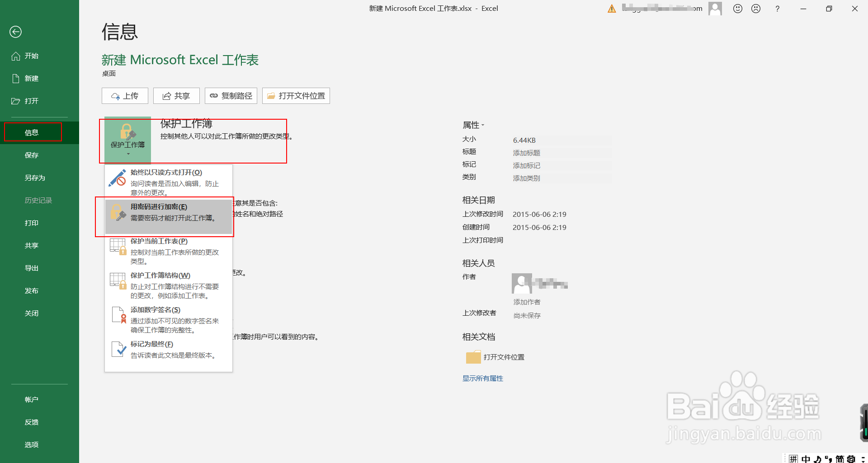868x463 pixels.
Task: Click the 打开 folder icon
Action: click(x=15, y=101)
